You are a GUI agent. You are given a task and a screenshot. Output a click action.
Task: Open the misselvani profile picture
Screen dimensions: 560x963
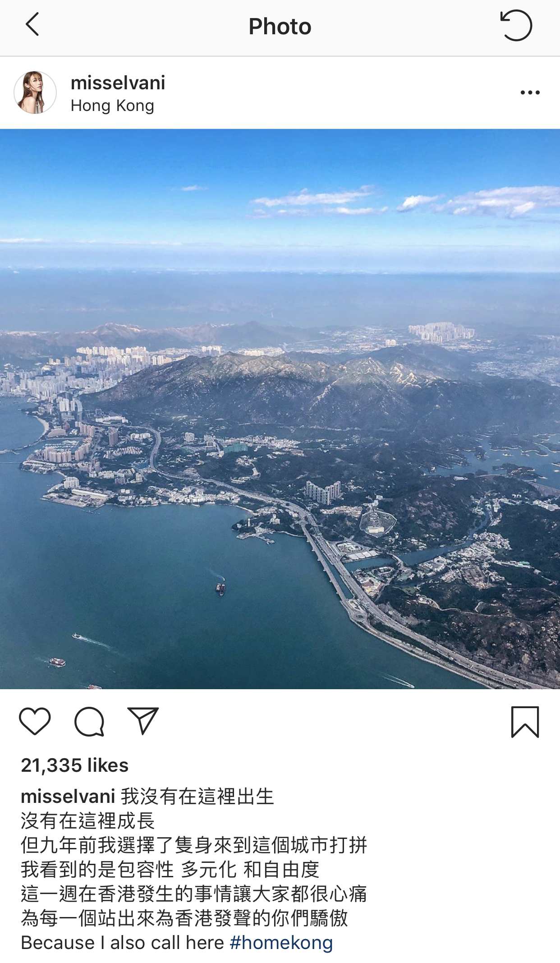click(x=35, y=92)
